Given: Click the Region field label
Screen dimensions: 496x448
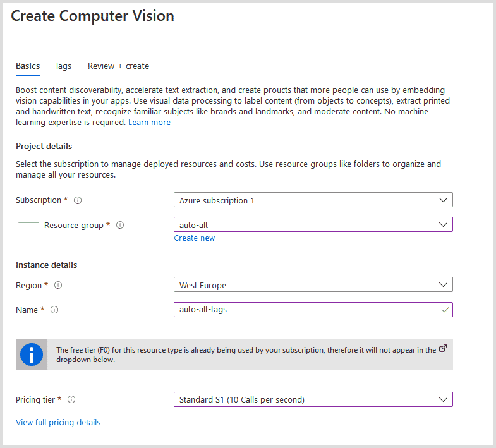Looking at the screenshot, I should tap(29, 286).
